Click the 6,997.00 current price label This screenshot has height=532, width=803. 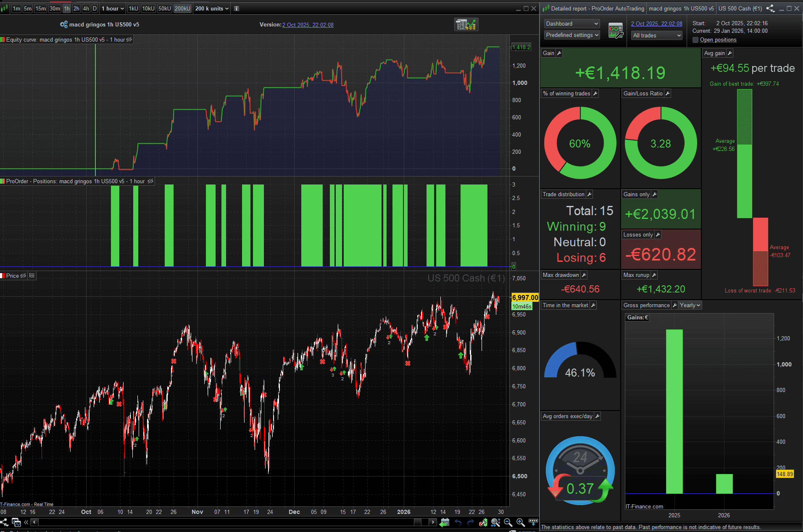click(525, 298)
